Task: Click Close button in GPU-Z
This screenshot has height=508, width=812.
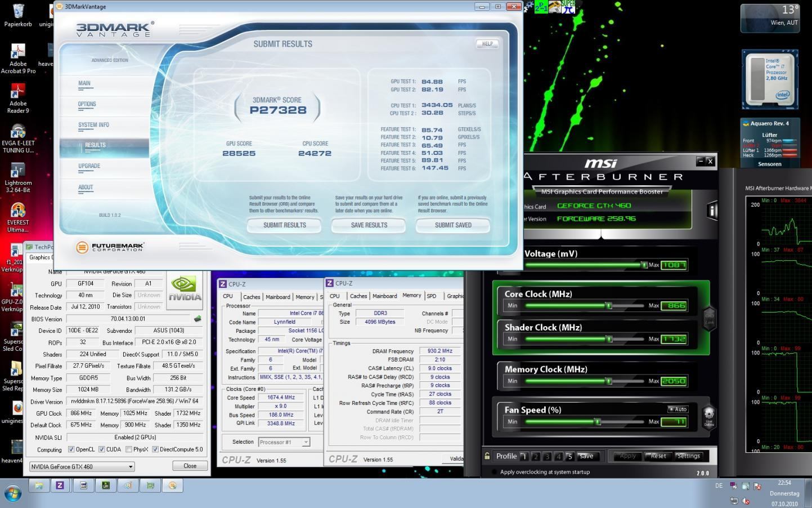Action: pyautogui.click(x=190, y=466)
